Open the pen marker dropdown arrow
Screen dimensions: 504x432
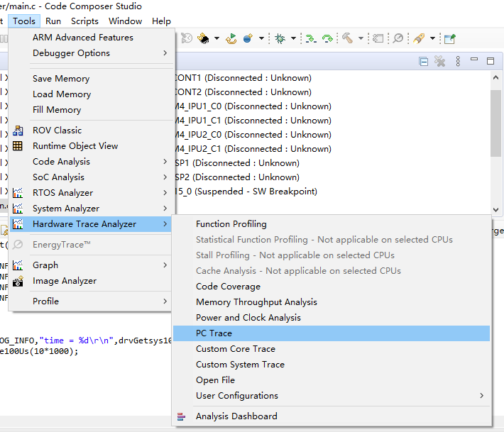(x=432, y=38)
